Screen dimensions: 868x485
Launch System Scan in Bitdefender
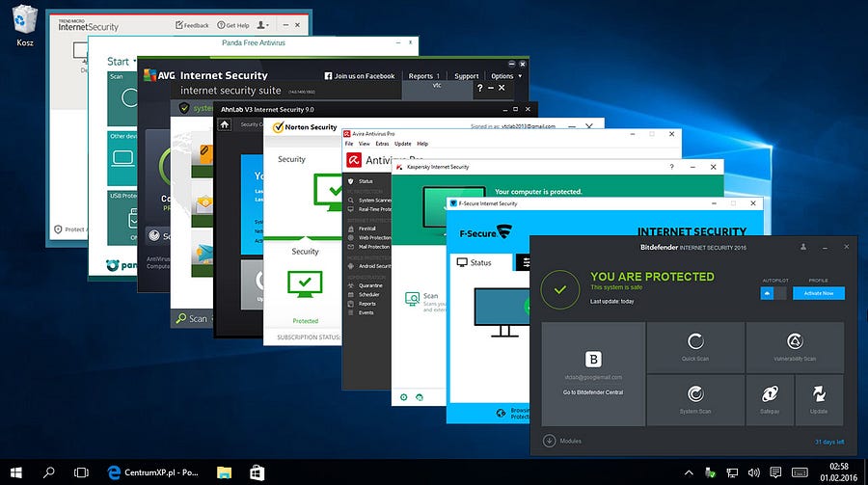pyautogui.click(x=695, y=400)
